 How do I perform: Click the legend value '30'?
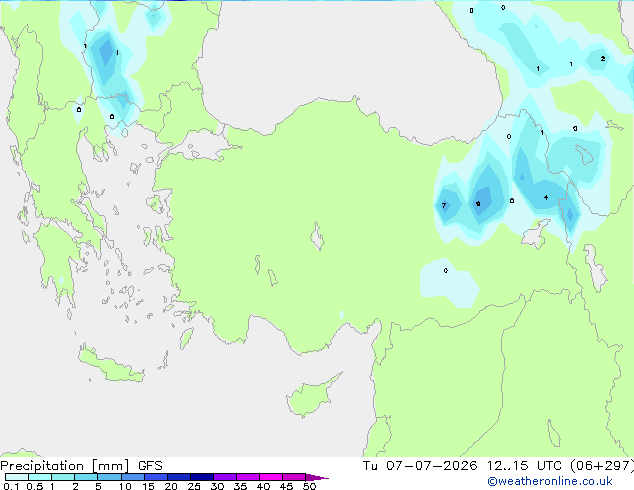[x=217, y=486]
